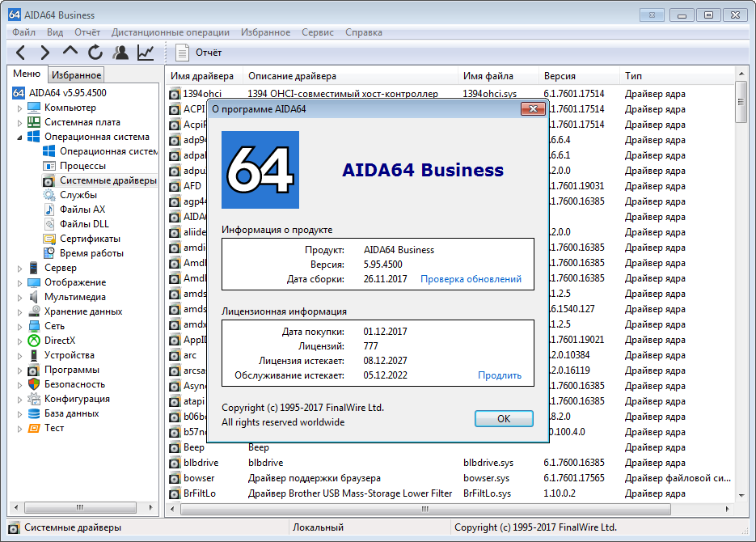Open the user management toolbar icon

tap(120, 53)
